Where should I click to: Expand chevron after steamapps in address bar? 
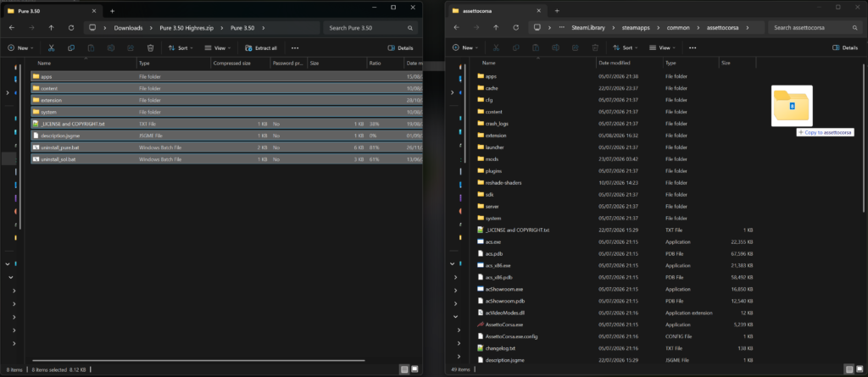coord(657,28)
